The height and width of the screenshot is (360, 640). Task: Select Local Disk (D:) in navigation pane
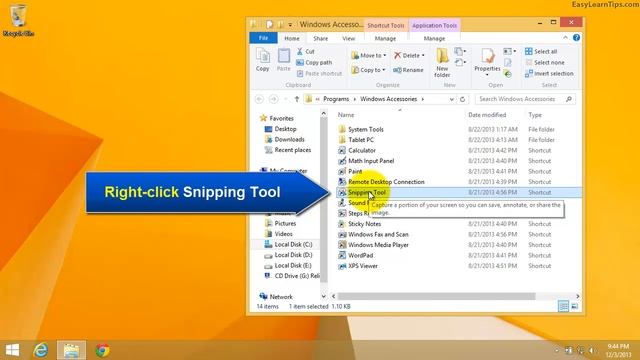[x=288, y=255]
